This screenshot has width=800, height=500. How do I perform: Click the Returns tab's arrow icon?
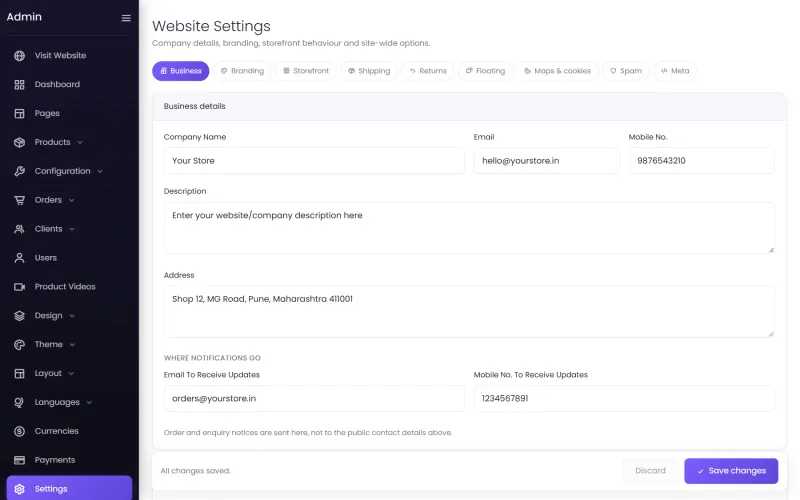coord(412,71)
